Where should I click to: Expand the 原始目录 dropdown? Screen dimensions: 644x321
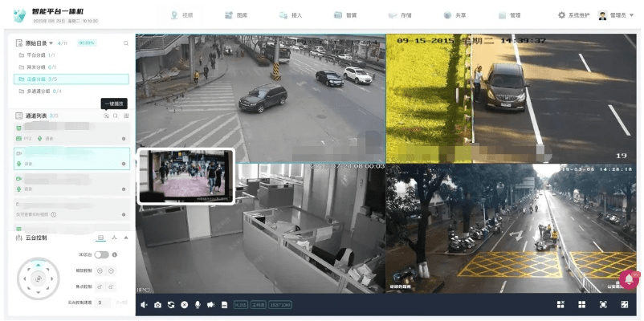51,43
